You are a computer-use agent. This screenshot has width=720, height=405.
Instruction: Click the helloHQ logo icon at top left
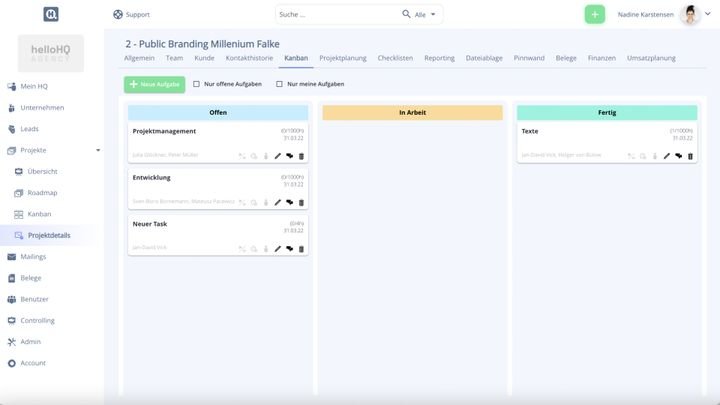coord(51,14)
